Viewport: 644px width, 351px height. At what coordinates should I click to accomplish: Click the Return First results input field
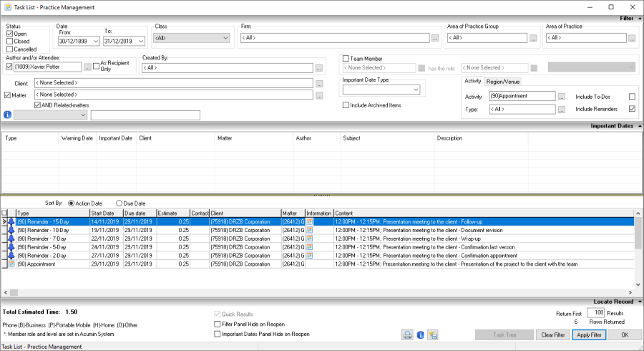595,313
